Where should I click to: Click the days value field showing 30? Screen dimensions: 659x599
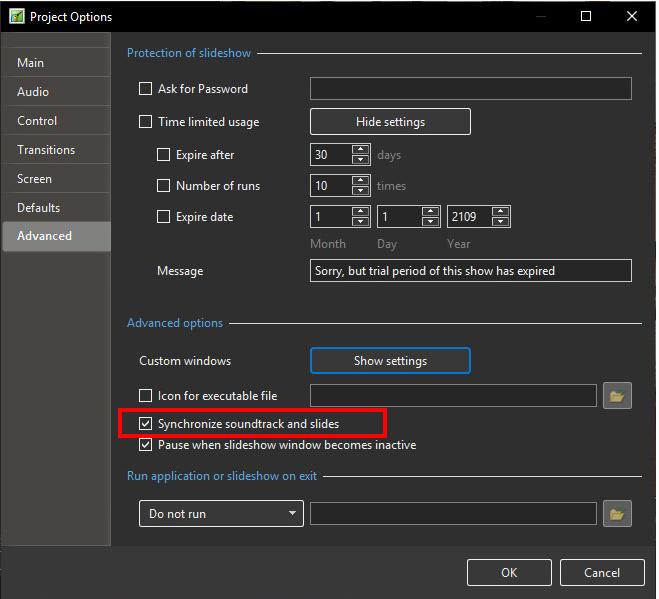point(331,155)
